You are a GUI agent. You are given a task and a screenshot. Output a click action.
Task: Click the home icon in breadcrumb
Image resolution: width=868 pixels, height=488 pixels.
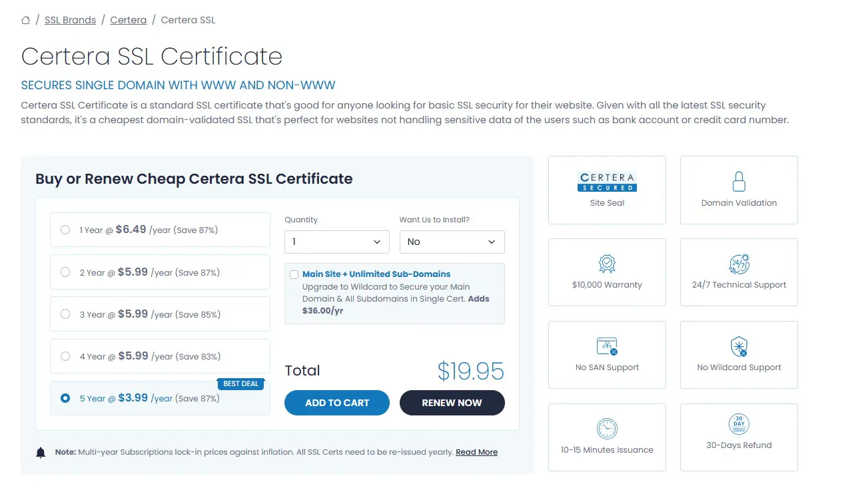tap(25, 20)
